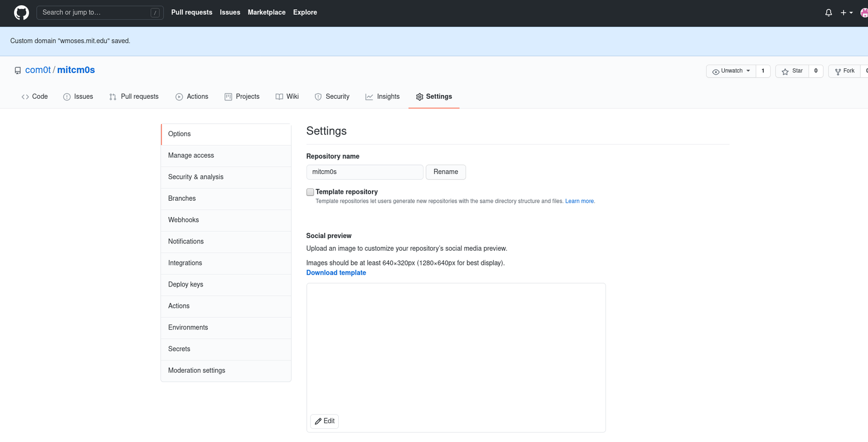Open Marketplace in top navigation

[267, 13]
